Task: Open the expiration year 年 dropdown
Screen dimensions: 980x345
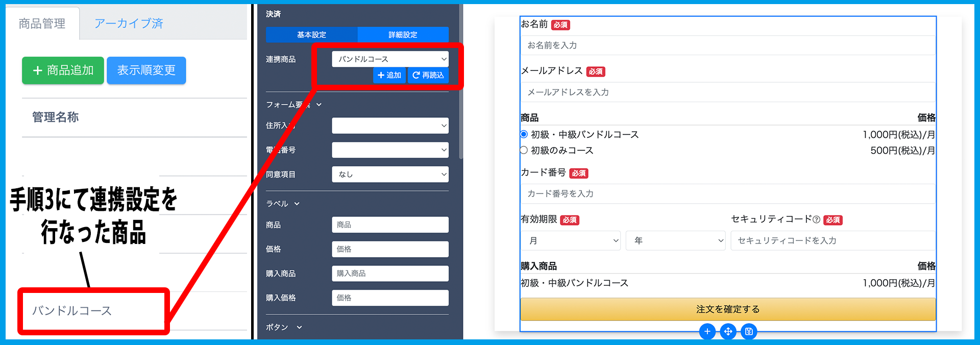Action: click(x=676, y=240)
